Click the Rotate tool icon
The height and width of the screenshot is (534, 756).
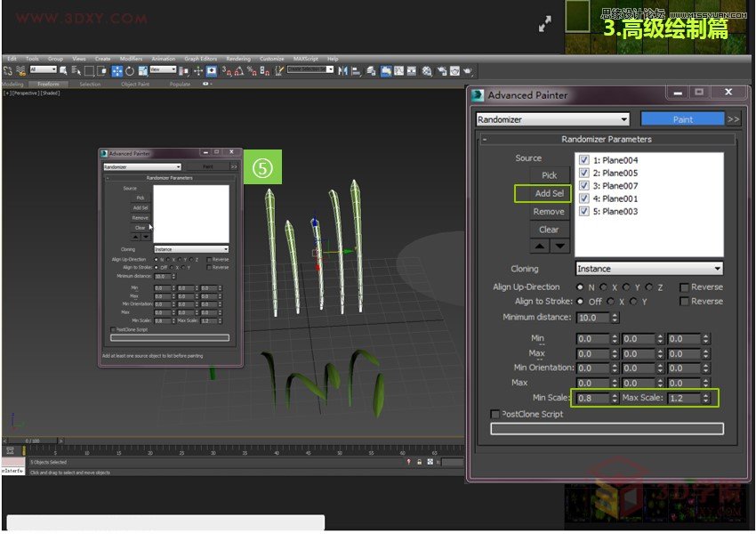coord(130,70)
